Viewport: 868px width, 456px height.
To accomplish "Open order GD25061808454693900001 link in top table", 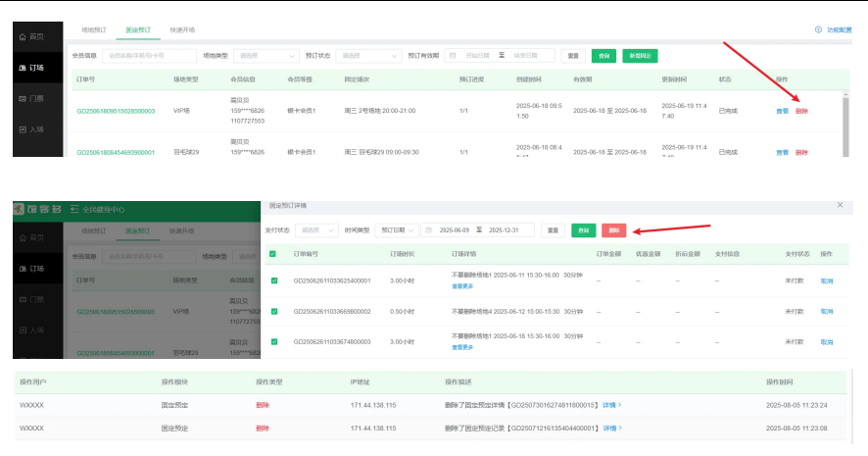I will tap(116, 152).
